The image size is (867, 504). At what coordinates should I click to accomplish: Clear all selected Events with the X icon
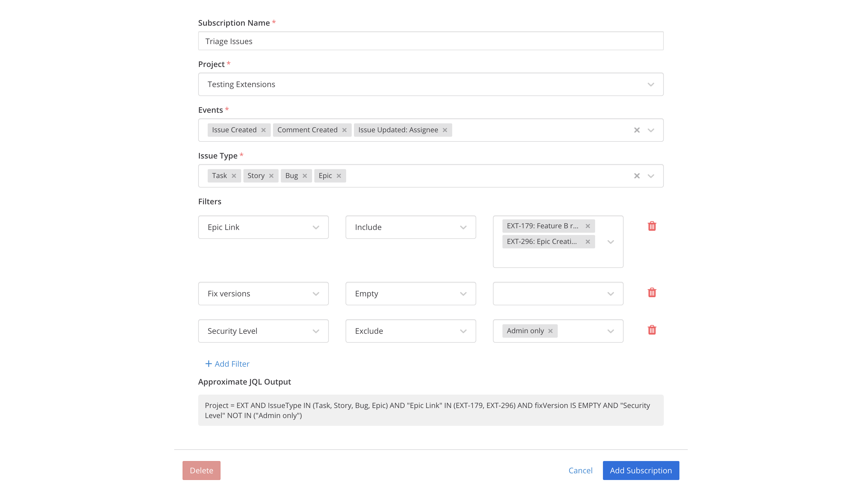coord(637,130)
